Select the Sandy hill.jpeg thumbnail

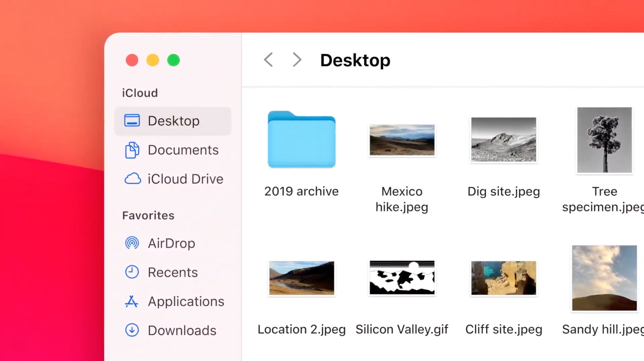604,278
